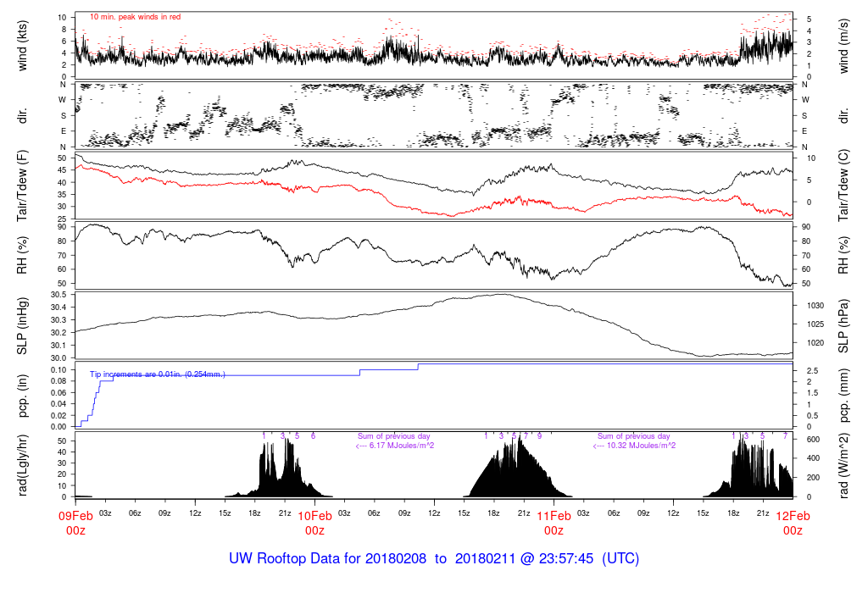Click 'Sum of previous day' above 6.17 MJoules
868x593 pixels.
pos(394,436)
